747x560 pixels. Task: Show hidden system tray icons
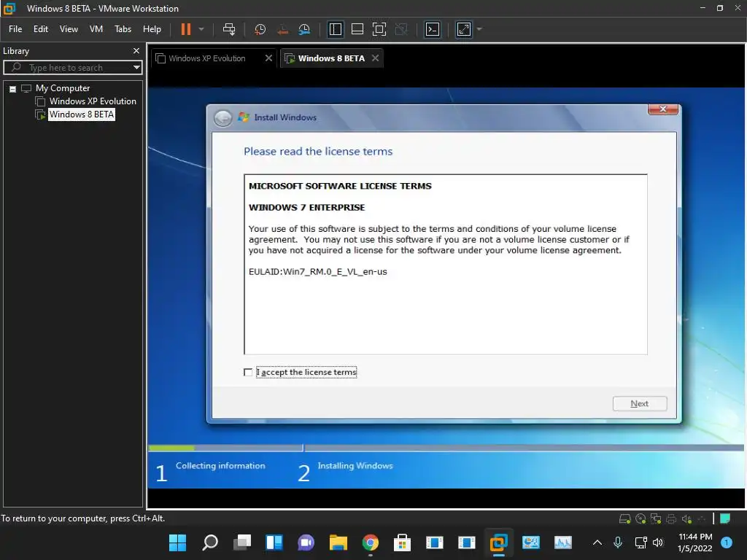tap(597, 542)
